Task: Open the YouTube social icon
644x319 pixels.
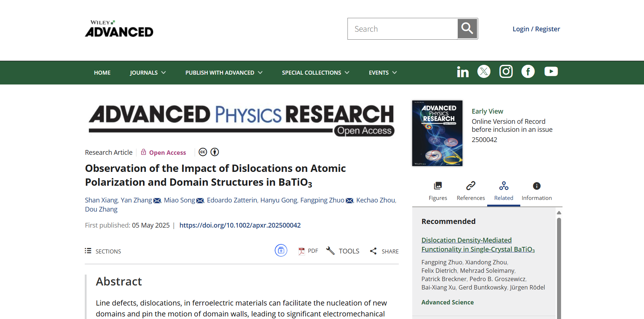Action: click(x=551, y=71)
